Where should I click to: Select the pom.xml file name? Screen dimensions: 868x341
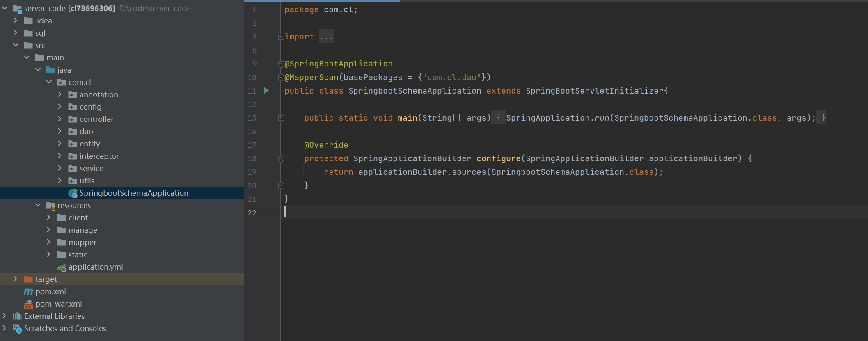pyautogui.click(x=50, y=291)
